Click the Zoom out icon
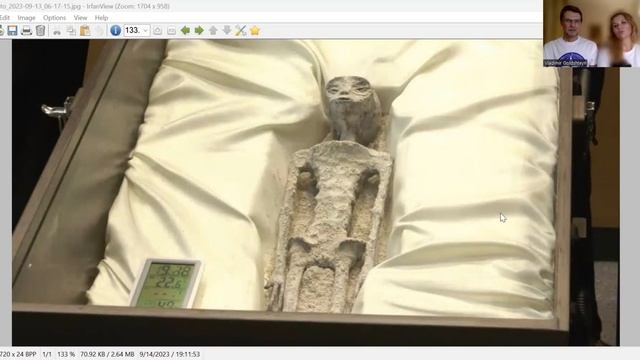Image resolution: width=640 pixels, height=360 pixels. [x=171, y=31]
